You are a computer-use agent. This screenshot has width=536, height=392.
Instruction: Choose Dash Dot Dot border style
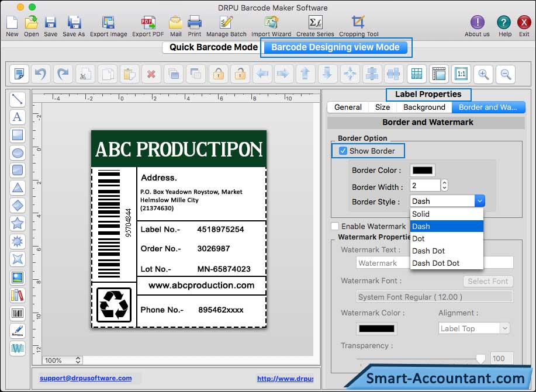pos(447,263)
